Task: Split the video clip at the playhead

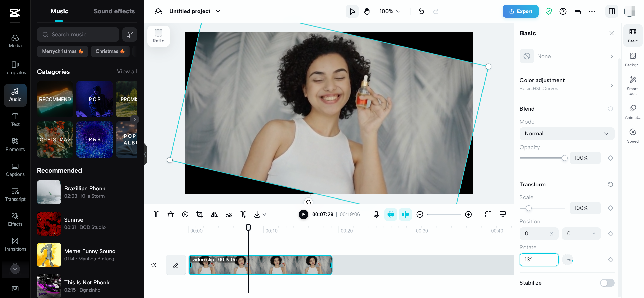Action: (x=156, y=214)
